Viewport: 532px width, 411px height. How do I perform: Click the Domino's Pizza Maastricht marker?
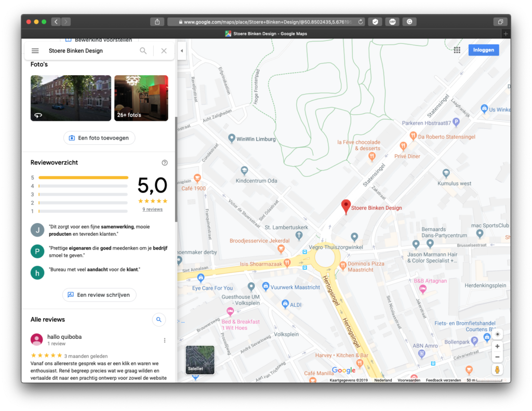pyautogui.click(x=343, y=266)
